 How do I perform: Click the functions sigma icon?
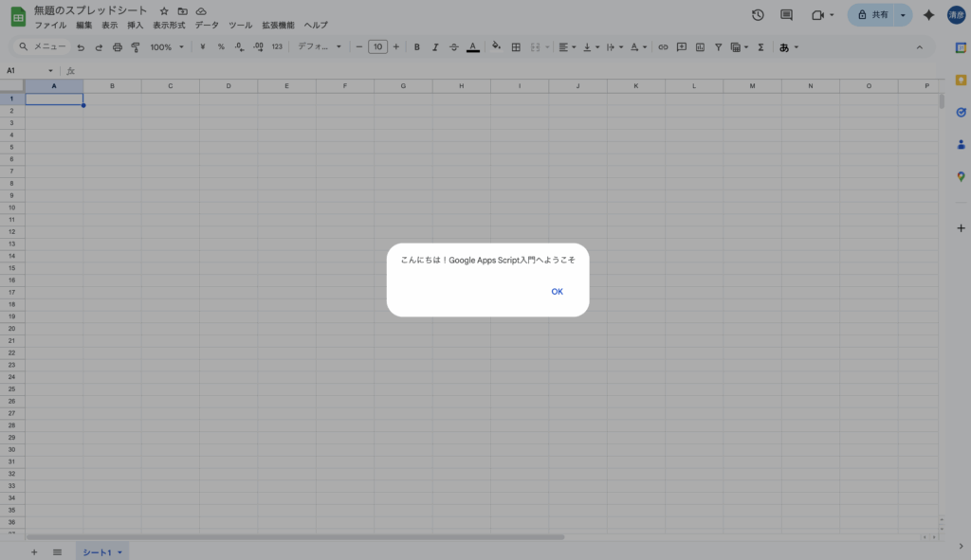pos(761,47)
